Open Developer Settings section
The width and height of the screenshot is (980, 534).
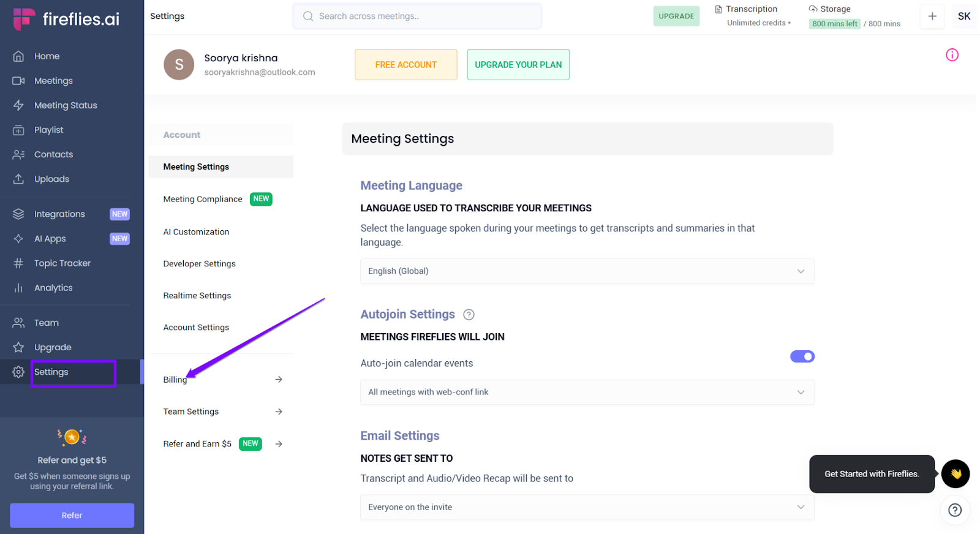[x=199, y=264]
